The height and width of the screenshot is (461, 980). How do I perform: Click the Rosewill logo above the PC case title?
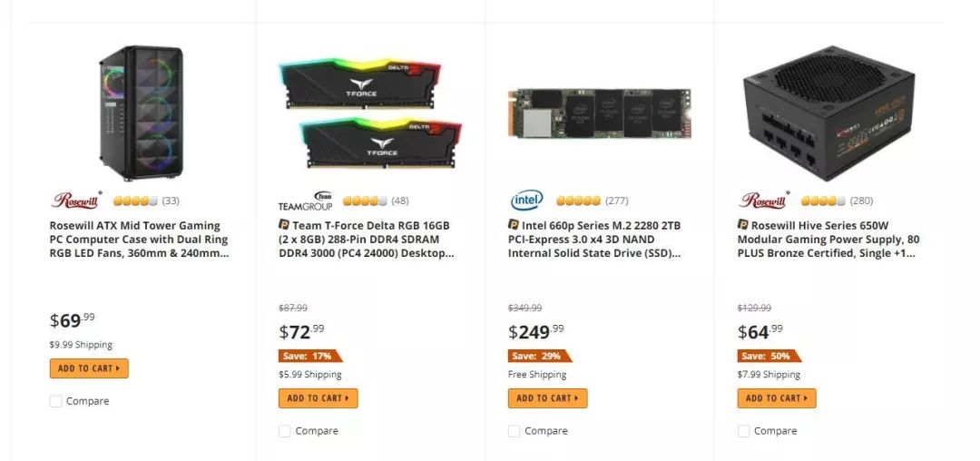coord(76,200)
